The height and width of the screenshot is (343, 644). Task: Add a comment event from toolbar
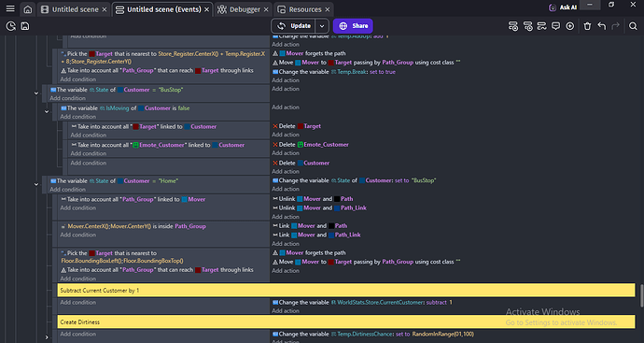click(x=555, y=26)
